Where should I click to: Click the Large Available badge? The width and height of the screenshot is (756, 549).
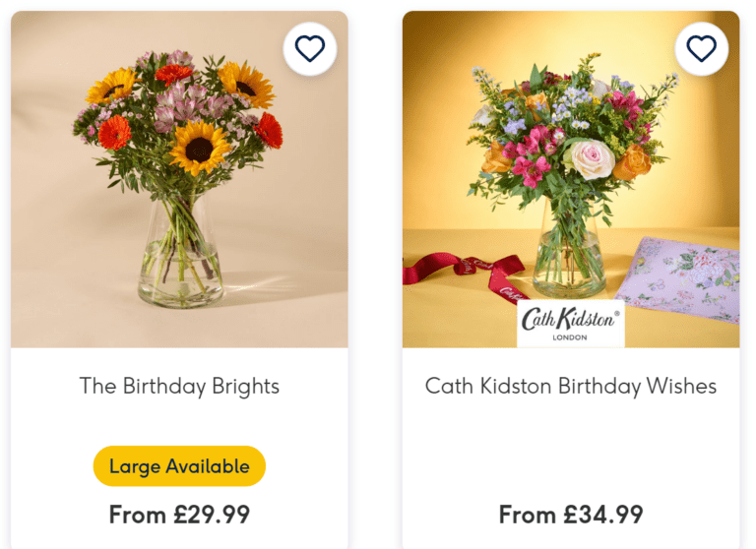(179, 466)
